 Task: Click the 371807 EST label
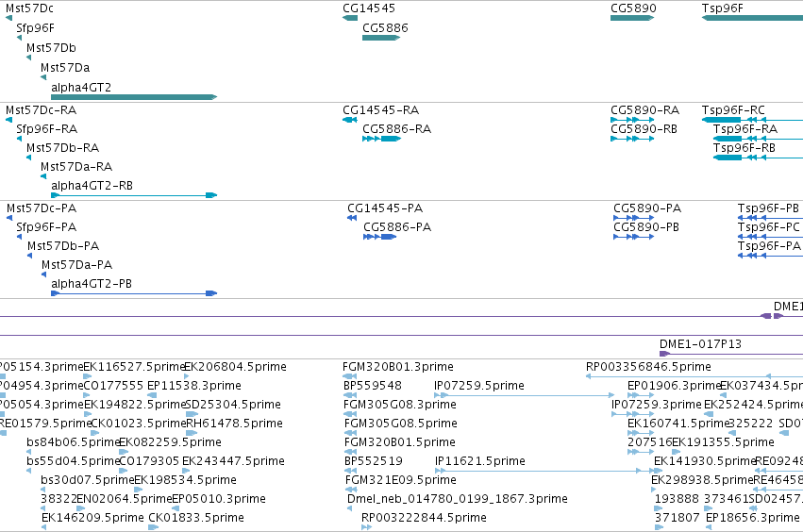click(677, 518)
